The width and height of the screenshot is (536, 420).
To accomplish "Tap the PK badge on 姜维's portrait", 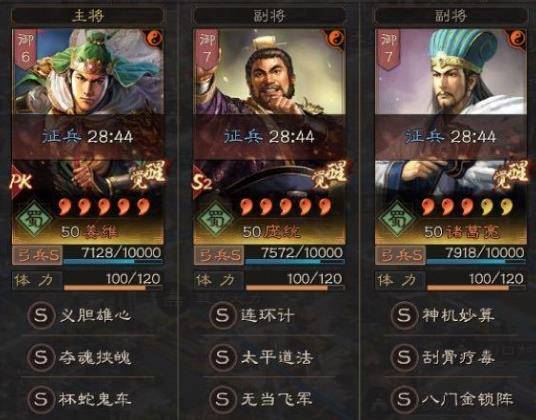I will [x=21, y=181].
